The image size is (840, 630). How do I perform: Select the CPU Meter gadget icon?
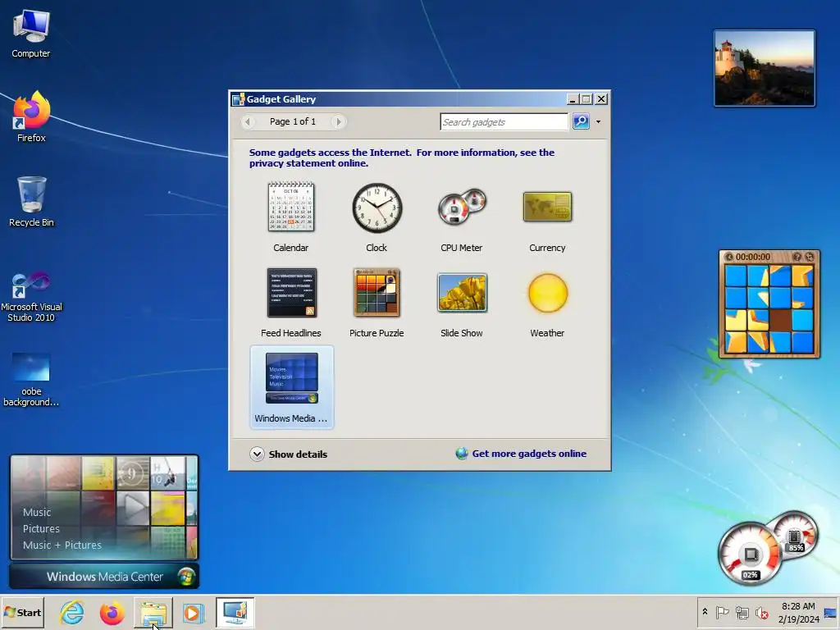462,207
